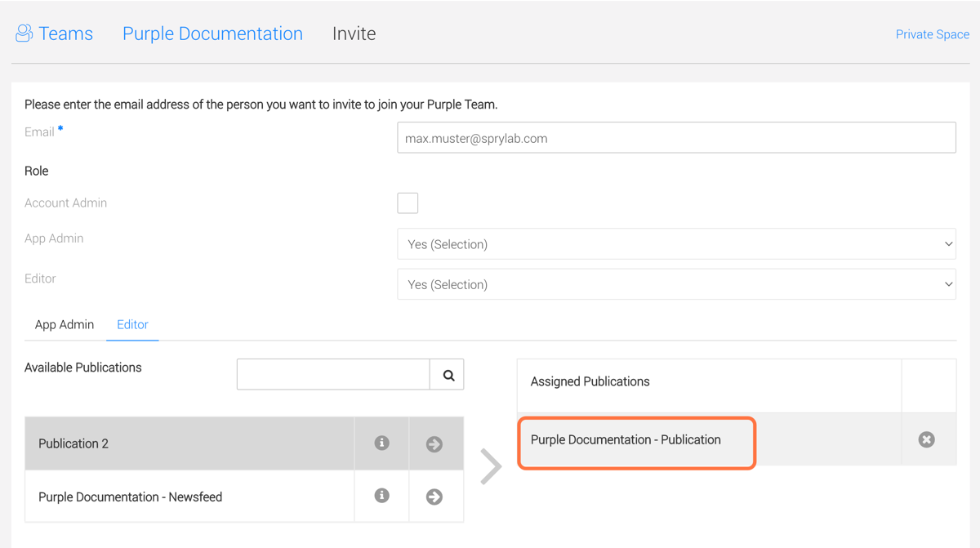Viewport: 980px width, 548px height.
Task: Go to Purple Documentation breadcrumb
Action: click(x=212, y=33)
